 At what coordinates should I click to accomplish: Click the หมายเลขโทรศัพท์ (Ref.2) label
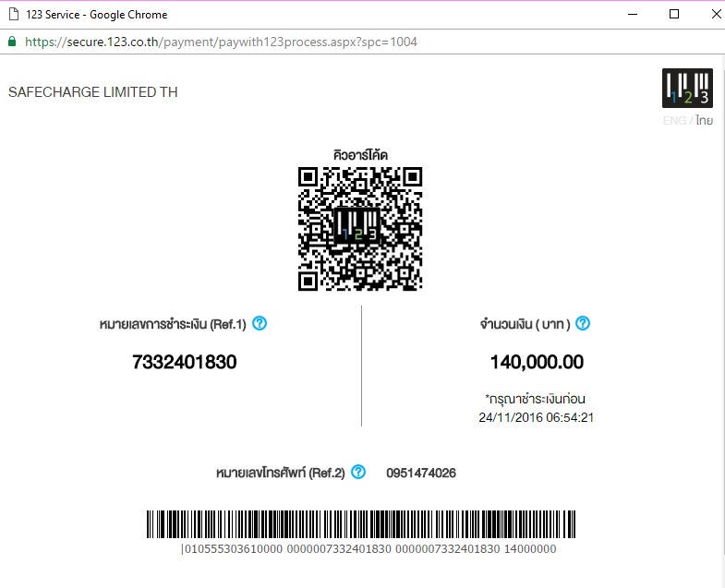pos(281,473)
